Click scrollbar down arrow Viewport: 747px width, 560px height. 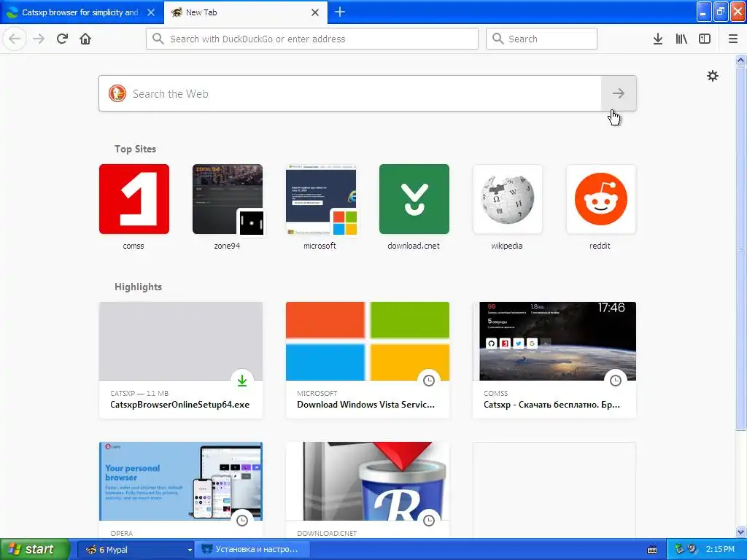(x=740, y=532)
